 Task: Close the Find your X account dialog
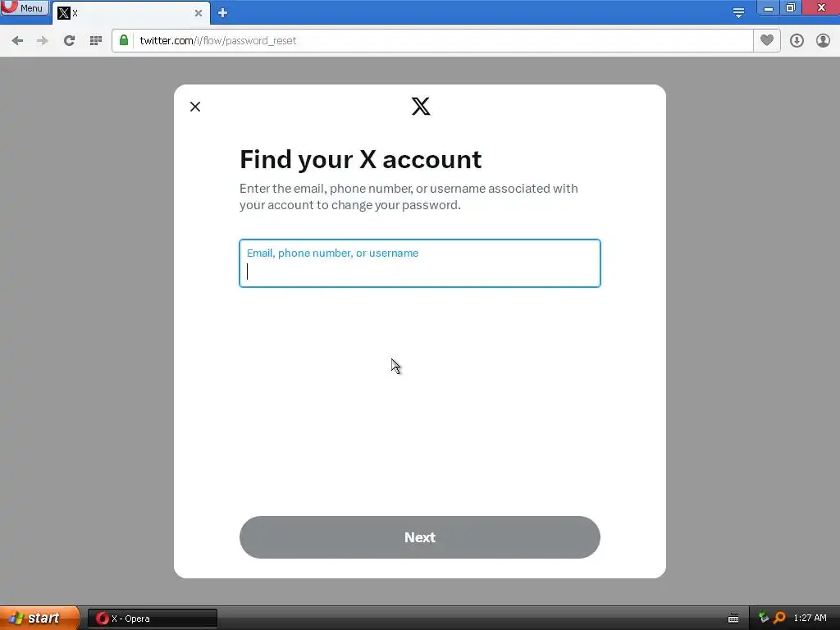(x=195, y=107)
